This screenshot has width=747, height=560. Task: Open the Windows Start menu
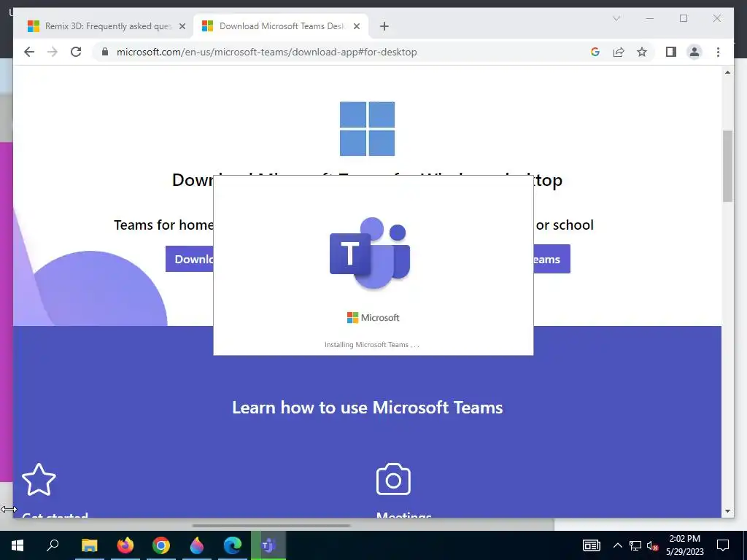18,545
